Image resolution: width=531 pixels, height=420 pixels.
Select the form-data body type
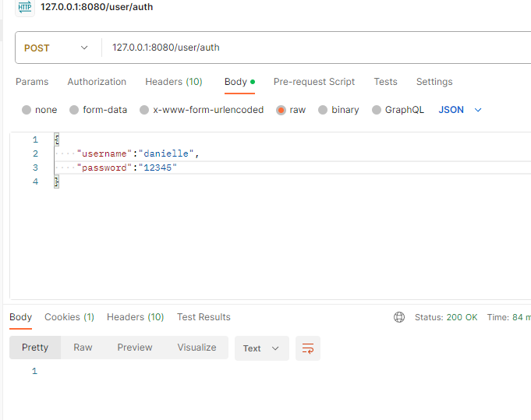pos(98,110)
